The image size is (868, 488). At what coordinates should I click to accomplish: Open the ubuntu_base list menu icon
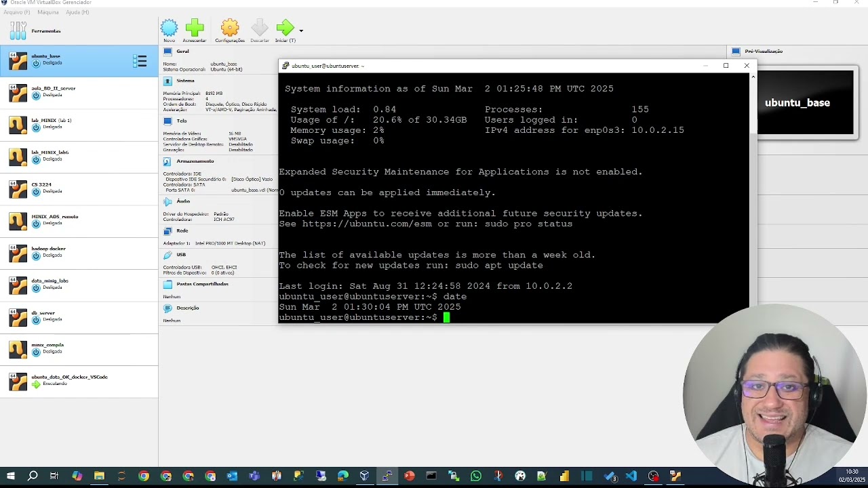tap(140, 61)
